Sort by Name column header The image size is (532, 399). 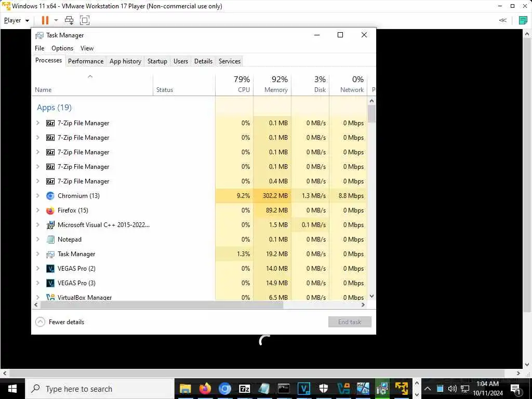92,85
